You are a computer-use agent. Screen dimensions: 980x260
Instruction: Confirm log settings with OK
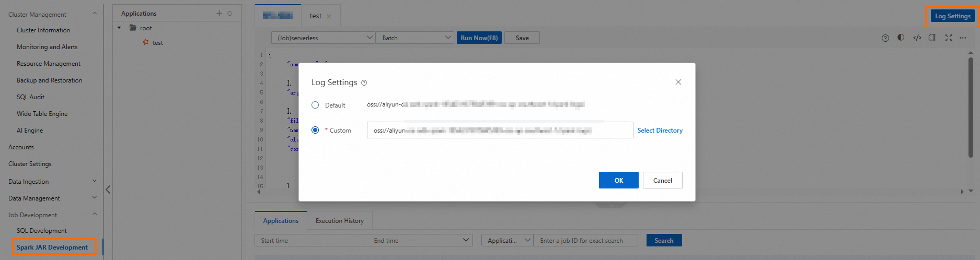(x=618, y=180)
